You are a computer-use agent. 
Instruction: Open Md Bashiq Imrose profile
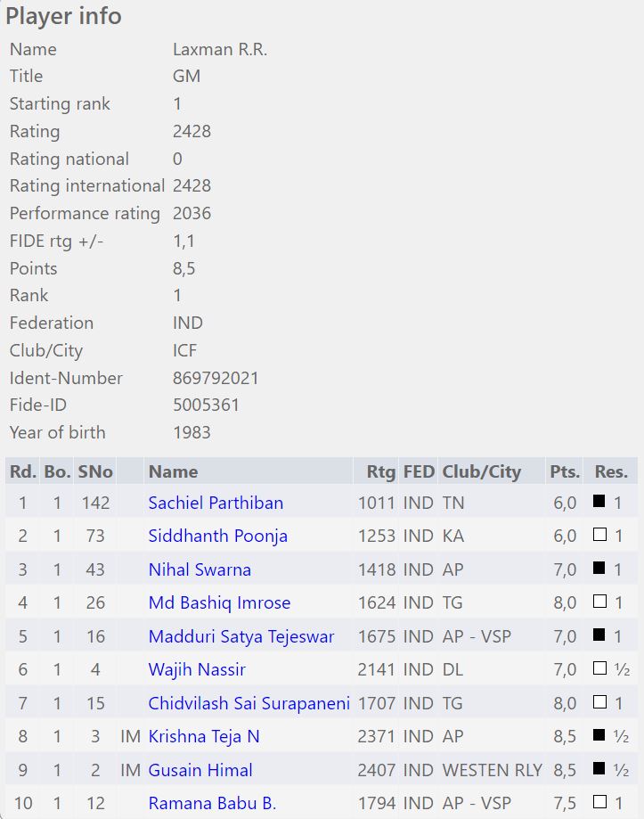pos(219,602)
